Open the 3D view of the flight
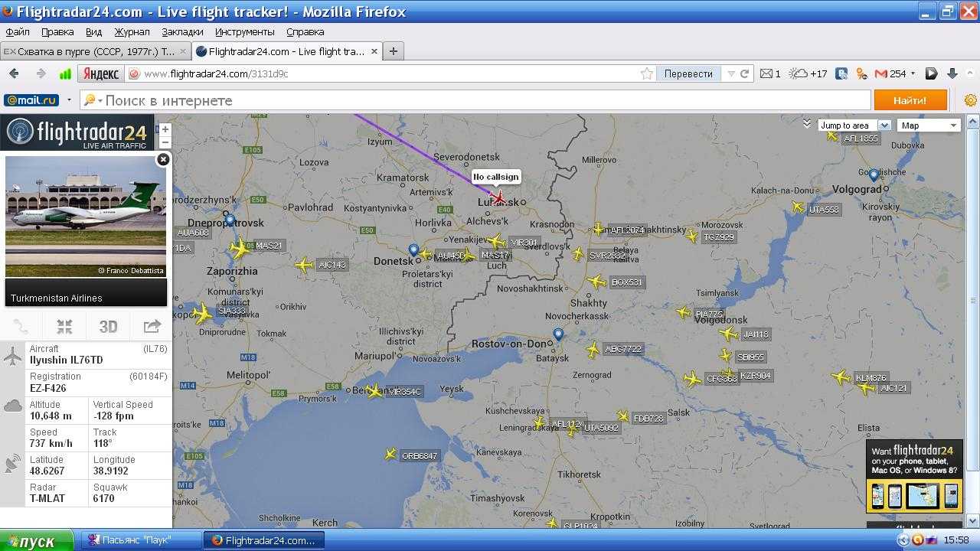Screen dimensions: 980x551 (x=108, y=327)
